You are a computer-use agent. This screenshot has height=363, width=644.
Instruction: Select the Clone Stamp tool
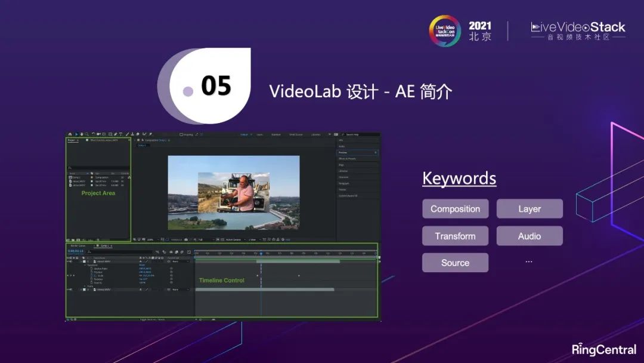click(x=132, y=134)
